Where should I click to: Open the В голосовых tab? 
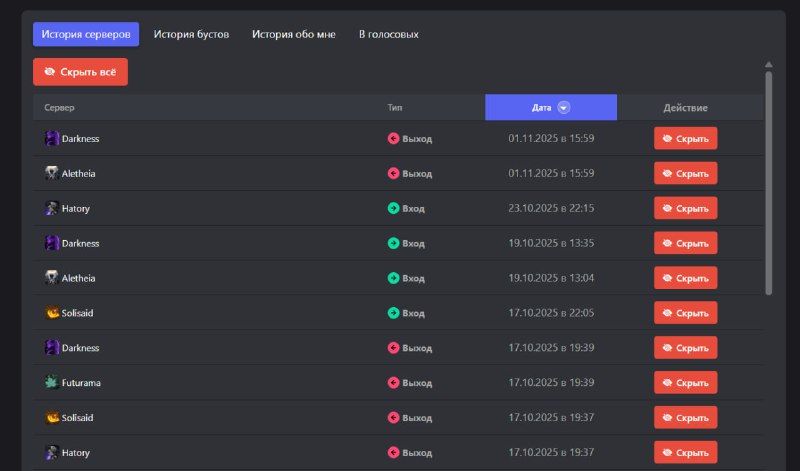click(388, 34)
